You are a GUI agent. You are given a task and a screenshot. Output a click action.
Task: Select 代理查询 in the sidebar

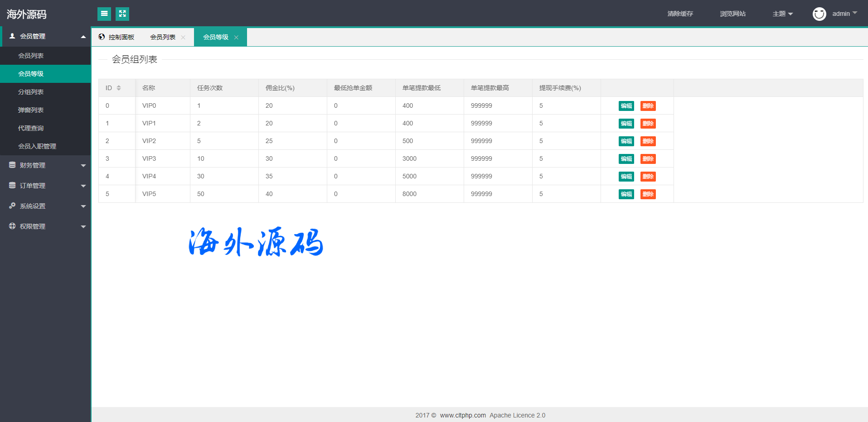click(x=31, y=128)
